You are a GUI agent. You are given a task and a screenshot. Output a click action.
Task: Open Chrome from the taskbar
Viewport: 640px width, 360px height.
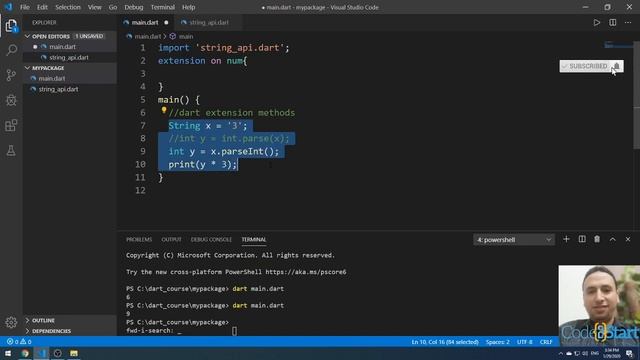25,353
